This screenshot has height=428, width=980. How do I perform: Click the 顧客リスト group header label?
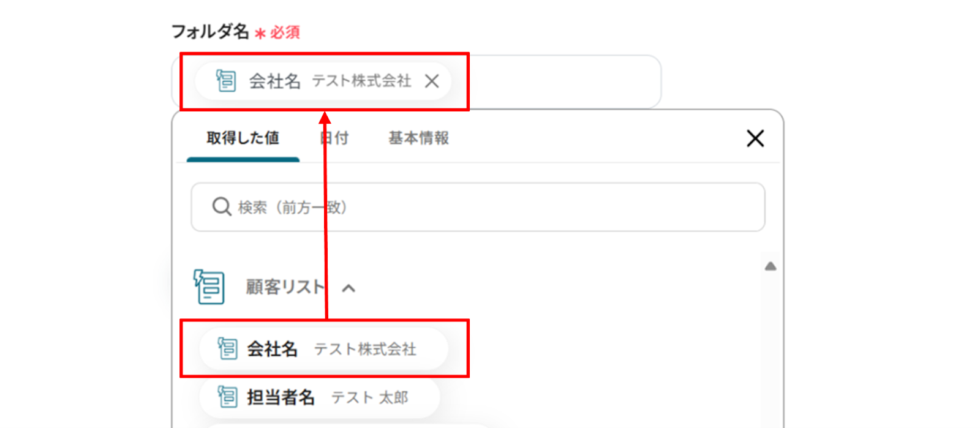(x=284, y=287)
